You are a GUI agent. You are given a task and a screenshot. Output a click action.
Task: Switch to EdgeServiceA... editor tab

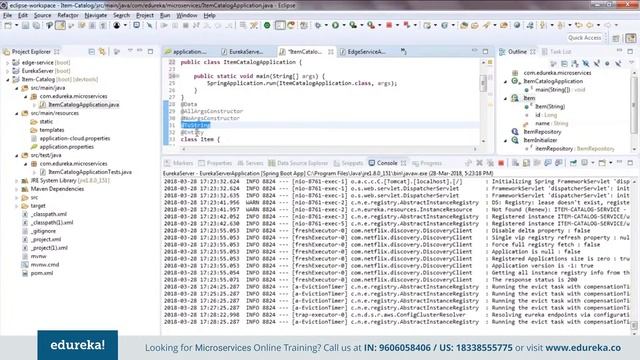(363, 52)
